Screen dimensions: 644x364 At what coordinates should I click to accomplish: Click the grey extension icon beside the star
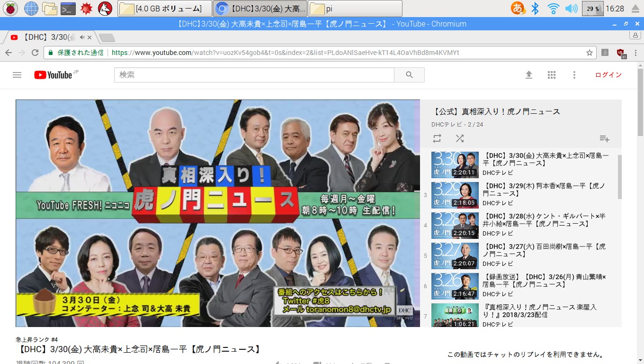[x=605, y=53]
